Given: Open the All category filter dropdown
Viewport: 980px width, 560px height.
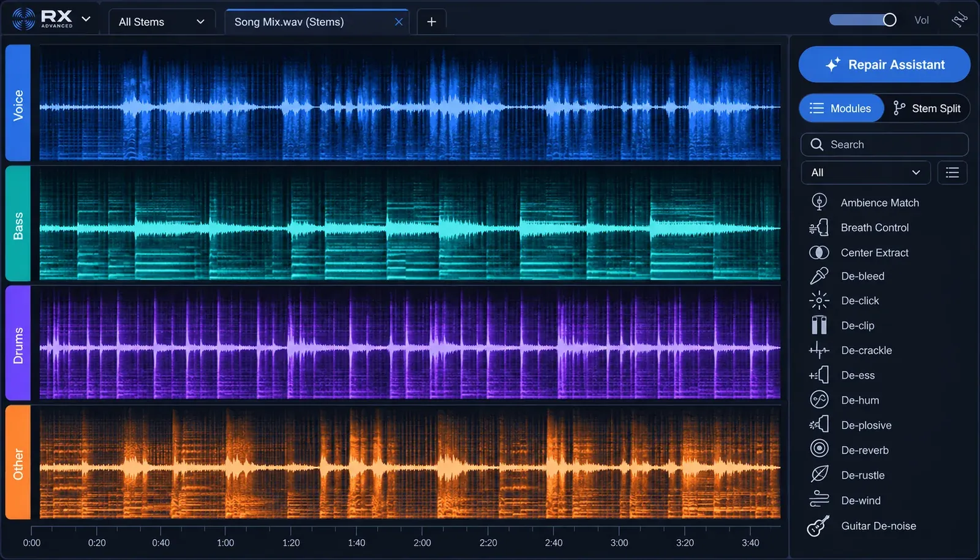Looking at the screenshot, I should click(x=865, y=173).
